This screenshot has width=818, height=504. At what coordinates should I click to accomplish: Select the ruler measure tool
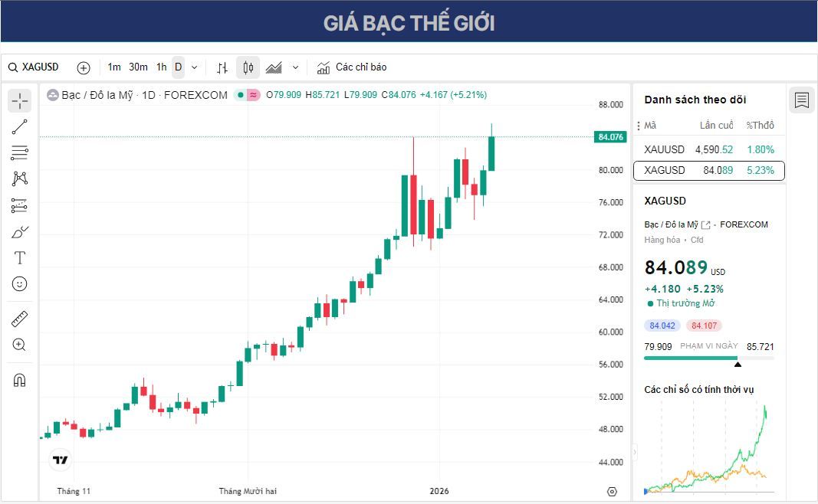point(20,319)
